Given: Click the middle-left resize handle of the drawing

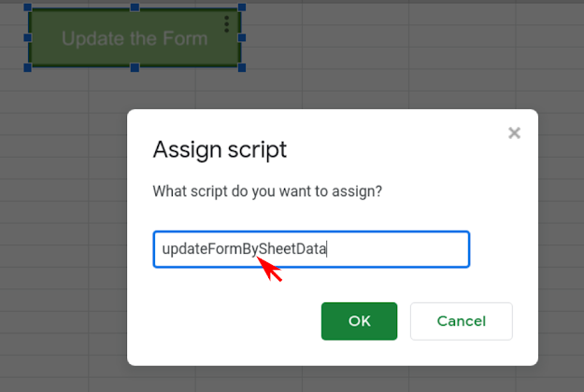Looking at the screenshot, I should 28,37.
